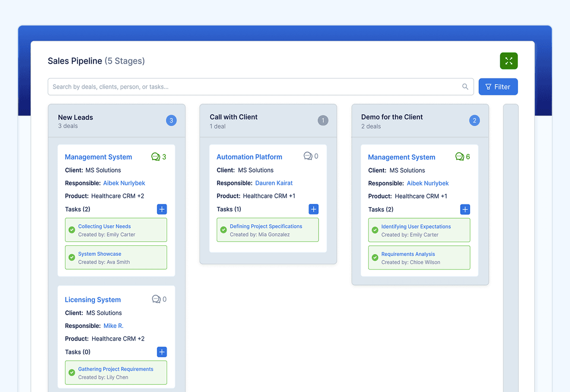The image size is (570, 392).
Task: Add task to Licensing System deal
Action: point(162,352)
